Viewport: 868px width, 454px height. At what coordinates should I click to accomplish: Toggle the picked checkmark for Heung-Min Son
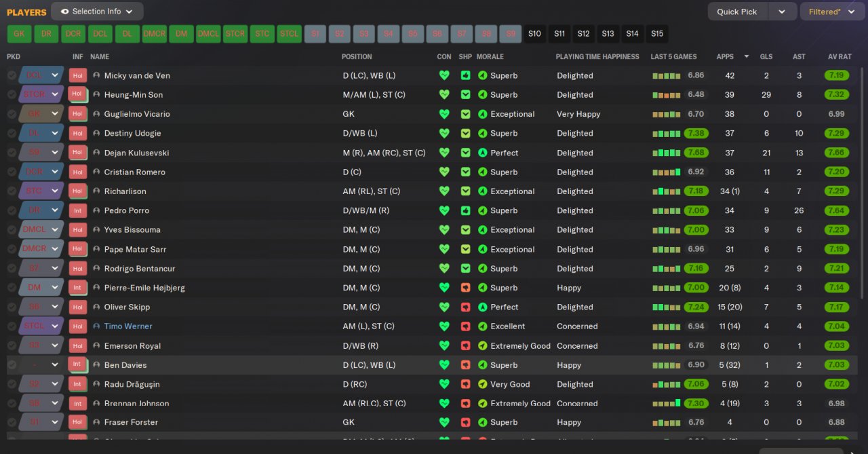point(12,95)
